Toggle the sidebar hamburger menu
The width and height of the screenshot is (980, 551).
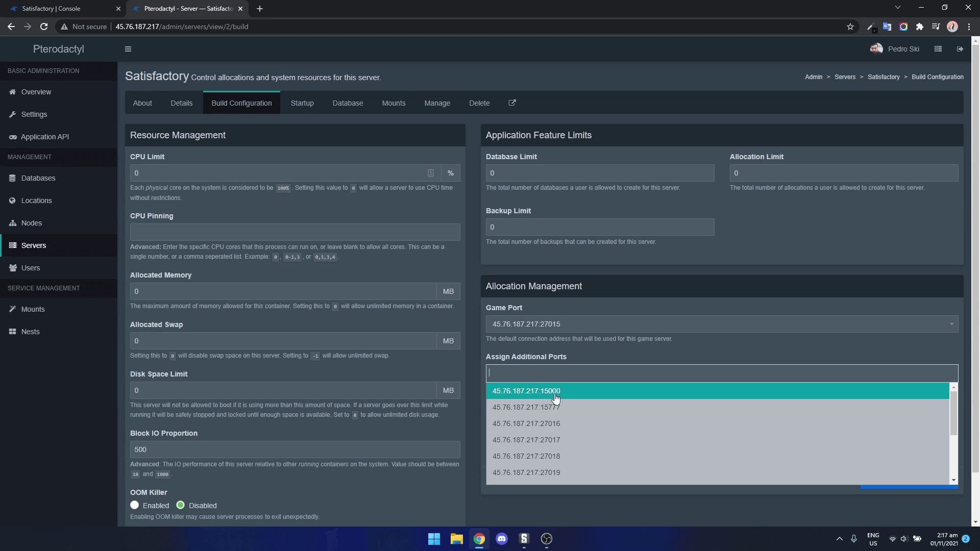tap(128, 49)
